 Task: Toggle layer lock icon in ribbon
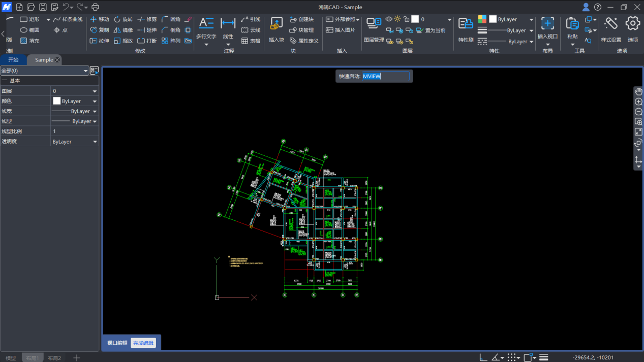(x=406, y=19)
